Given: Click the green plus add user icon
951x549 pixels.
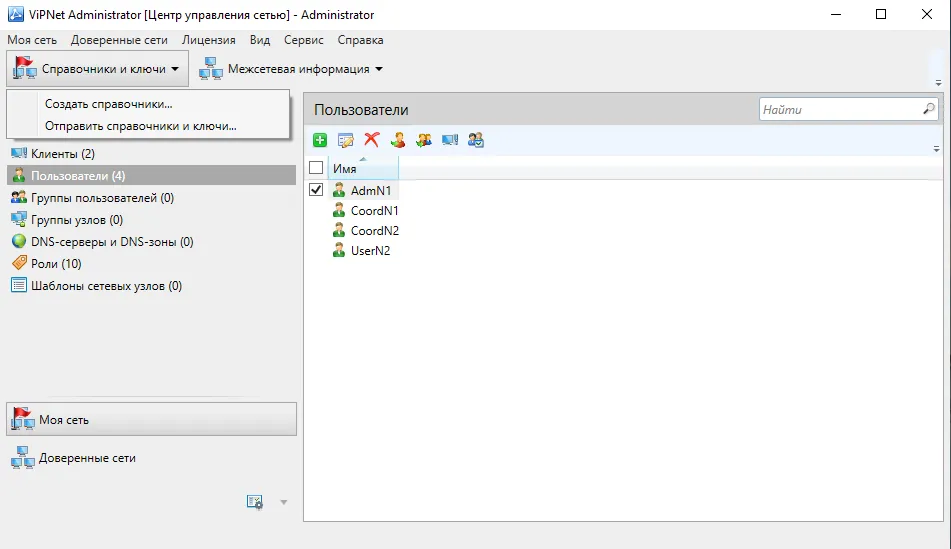Looking at the screenshot, I should click(x=320, y=141).
